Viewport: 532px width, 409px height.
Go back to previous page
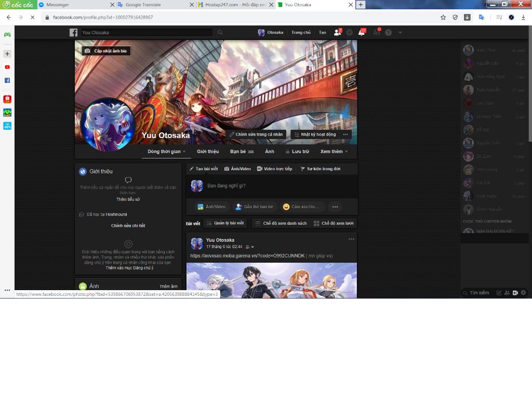click(8, 17)
